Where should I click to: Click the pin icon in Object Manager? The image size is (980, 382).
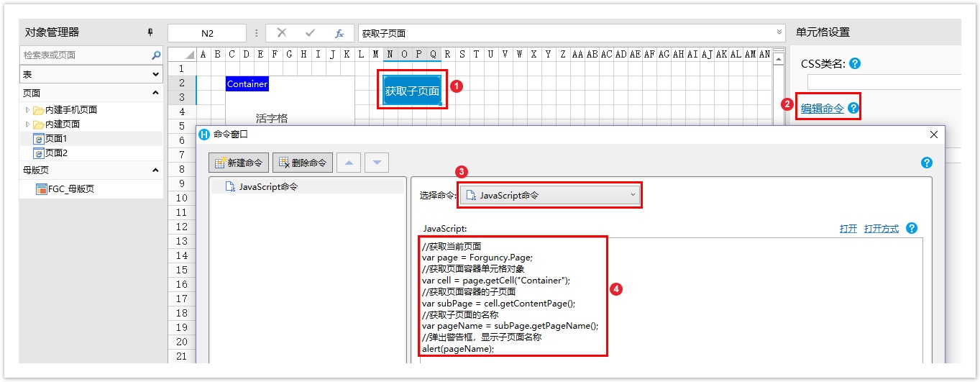(x=150, y=32)
